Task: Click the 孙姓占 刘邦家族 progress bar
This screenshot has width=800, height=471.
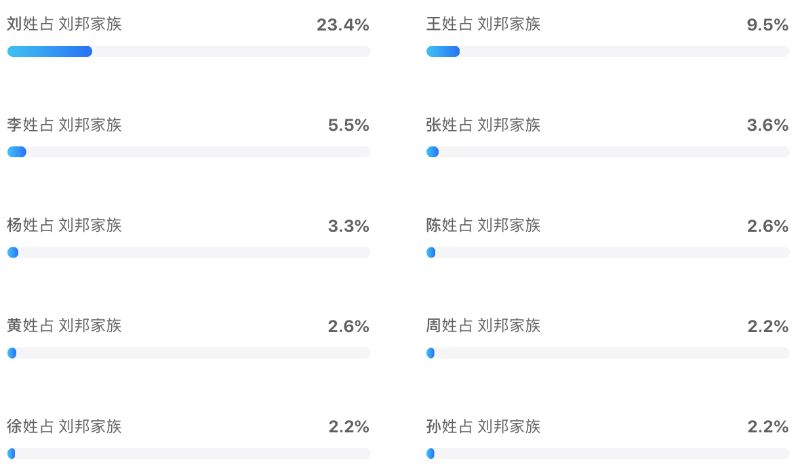Action: pos(608,454)
